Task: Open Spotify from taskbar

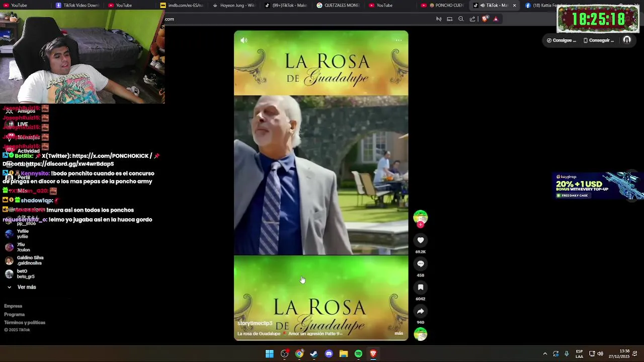Action: pos(358,354)
